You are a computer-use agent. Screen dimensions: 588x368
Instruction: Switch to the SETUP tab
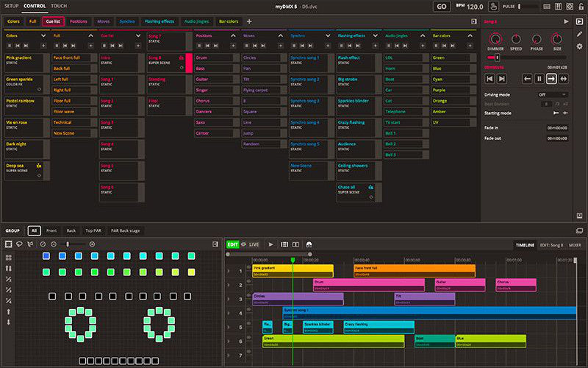pyautogui.click(x=12, y=6)
